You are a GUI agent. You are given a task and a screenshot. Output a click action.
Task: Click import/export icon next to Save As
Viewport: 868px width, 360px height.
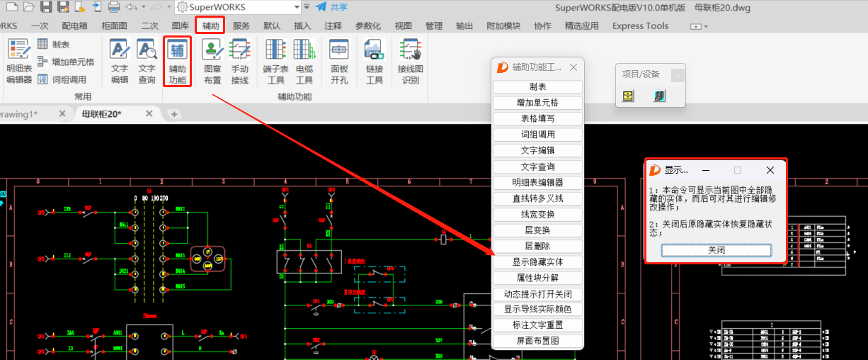click(79, 7)
